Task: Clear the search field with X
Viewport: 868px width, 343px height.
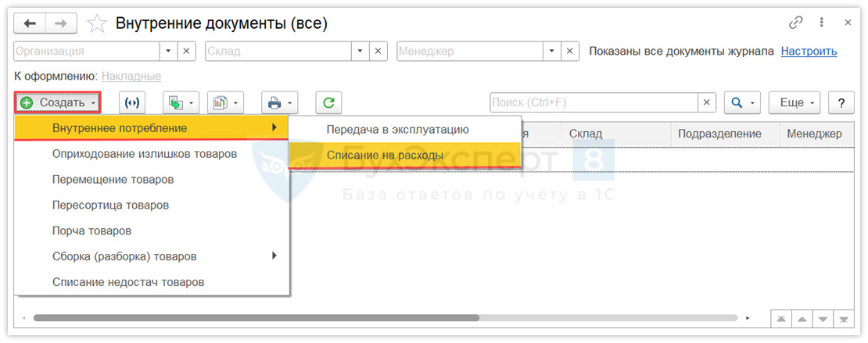Action: tap(706, 102)
